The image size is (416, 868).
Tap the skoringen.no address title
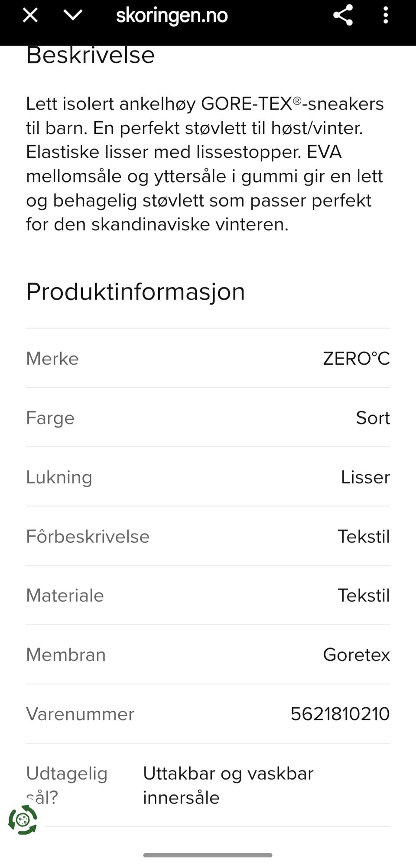click(172, 16)
